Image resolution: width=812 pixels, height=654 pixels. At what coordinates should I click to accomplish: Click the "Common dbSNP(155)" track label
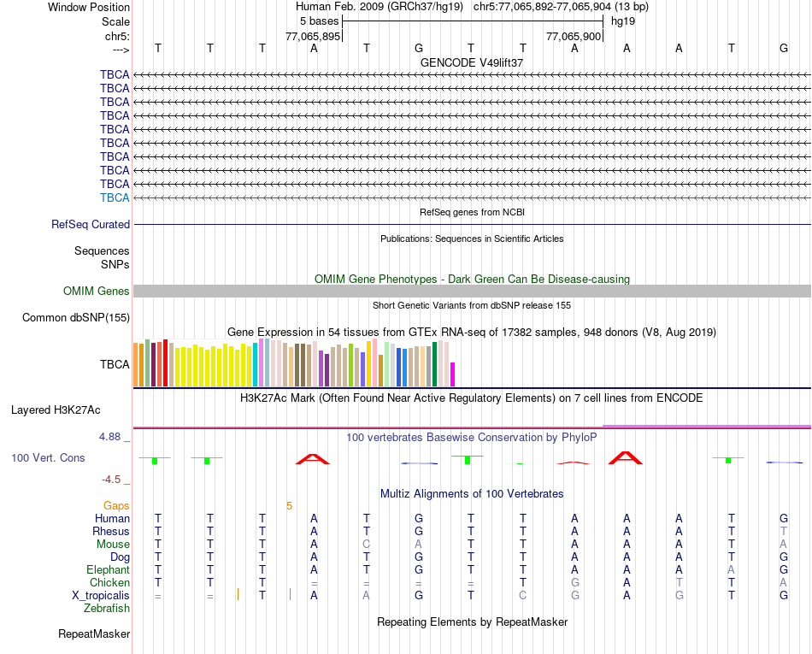click(76, 317)
